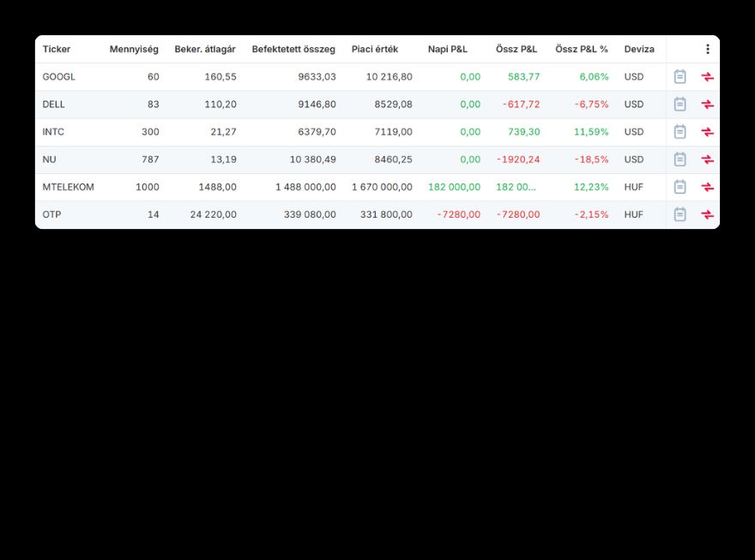The height and width of the screenshot is (560, 755).
Task: Sort by the Mennyiség column header
Action: point(134,49)
